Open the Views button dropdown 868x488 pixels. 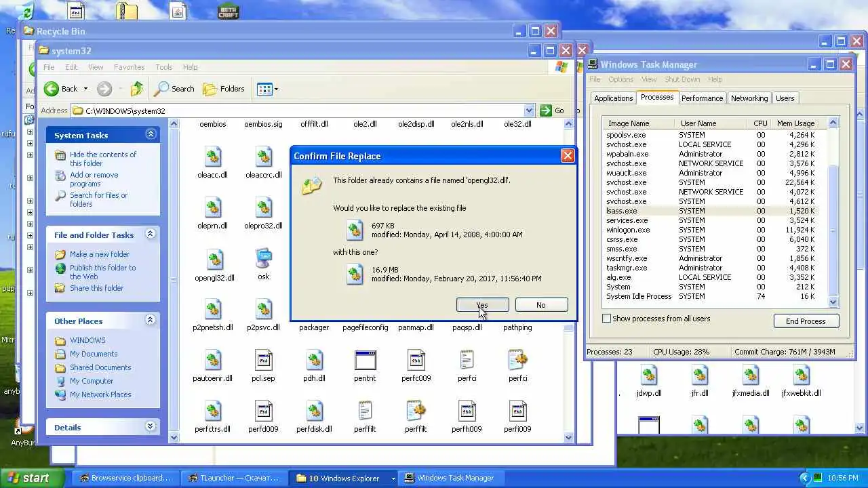coord(276,89)
